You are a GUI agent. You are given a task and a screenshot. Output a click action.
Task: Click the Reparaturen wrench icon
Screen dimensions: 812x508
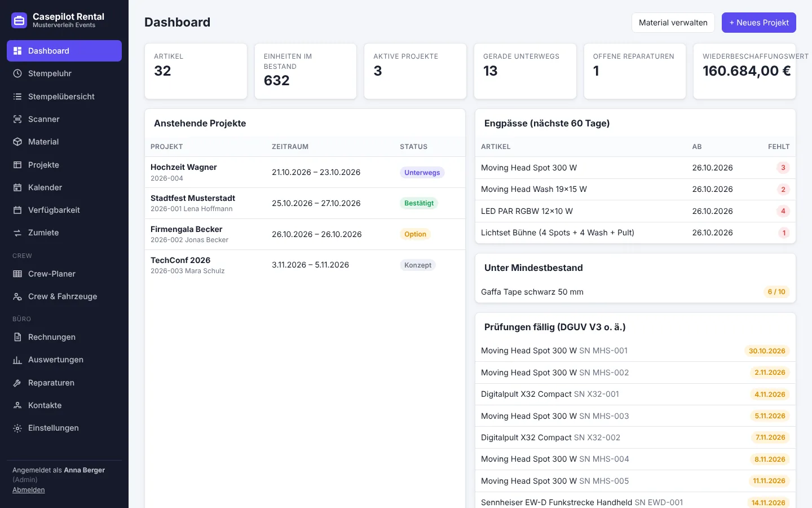click(17, 383)
